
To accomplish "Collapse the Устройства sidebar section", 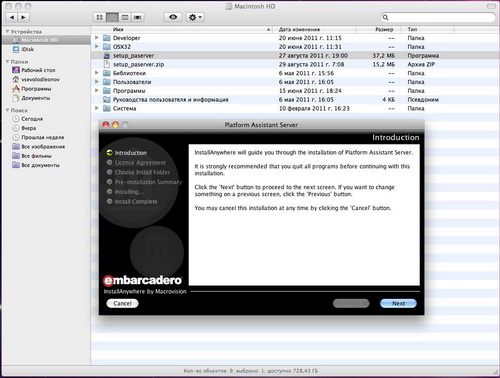I will coord(7,31).
